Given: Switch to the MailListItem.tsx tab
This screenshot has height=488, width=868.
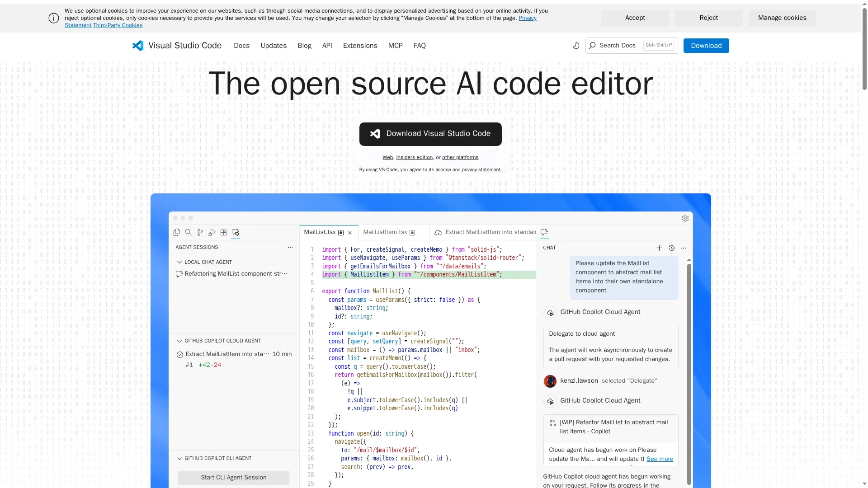Looking at the screenshot, I should coord(385,232).
